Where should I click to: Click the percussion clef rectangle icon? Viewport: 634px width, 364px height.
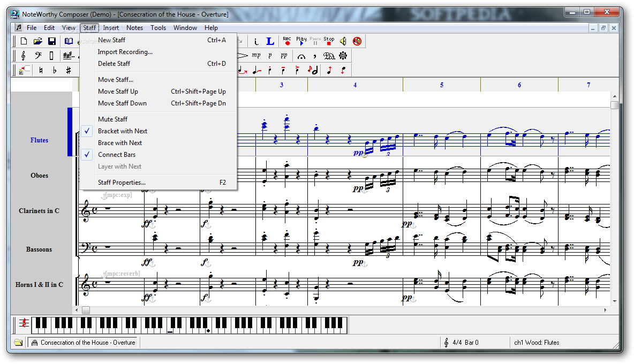pos(51,56)
